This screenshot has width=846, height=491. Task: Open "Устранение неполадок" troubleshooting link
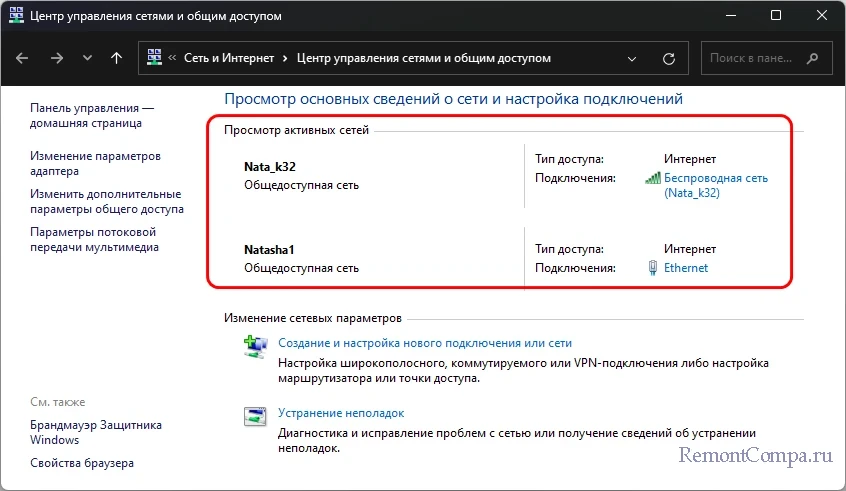pyautogui.click(x=341, y=413)
